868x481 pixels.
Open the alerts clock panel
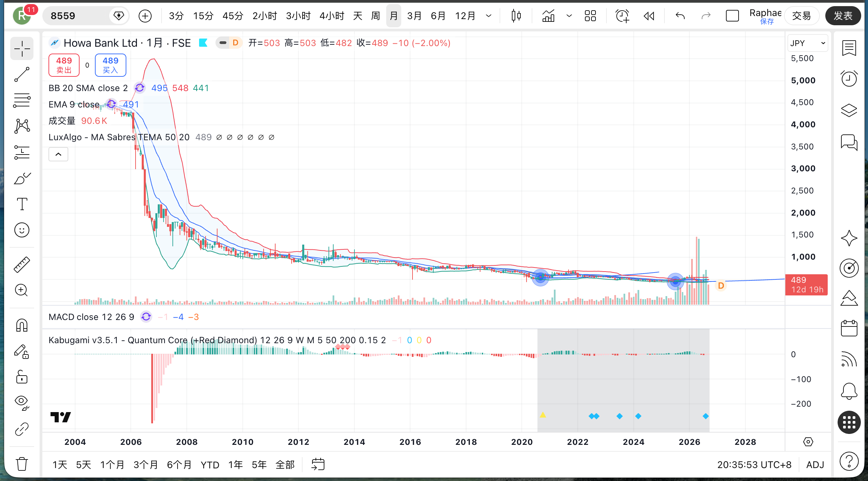(849, 79)
